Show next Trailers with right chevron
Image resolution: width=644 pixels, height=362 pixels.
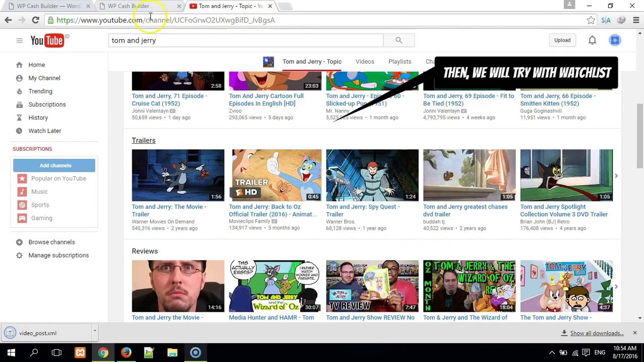pos(616,176)
